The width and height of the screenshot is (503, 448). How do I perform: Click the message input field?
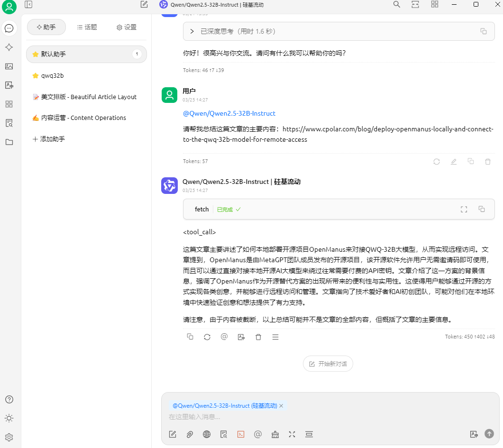pyautogui.click(x=330, y=417)
